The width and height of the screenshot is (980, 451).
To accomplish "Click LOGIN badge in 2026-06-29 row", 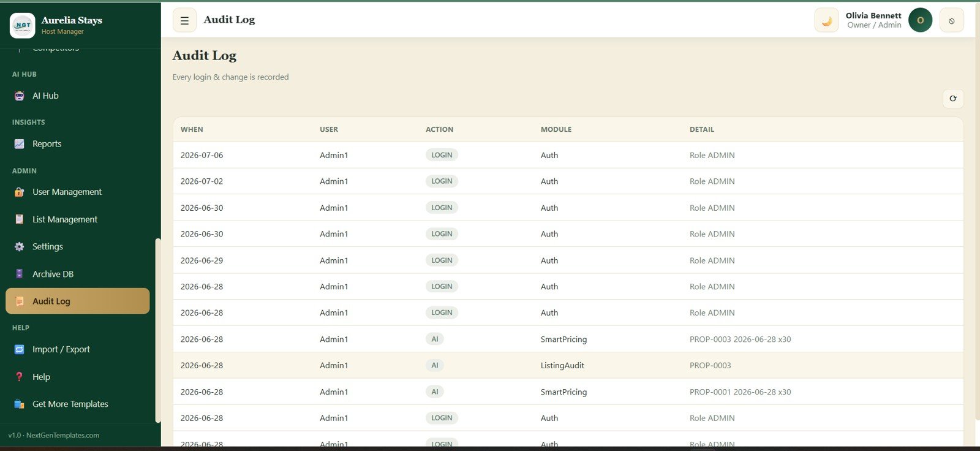I will [442, 260].
